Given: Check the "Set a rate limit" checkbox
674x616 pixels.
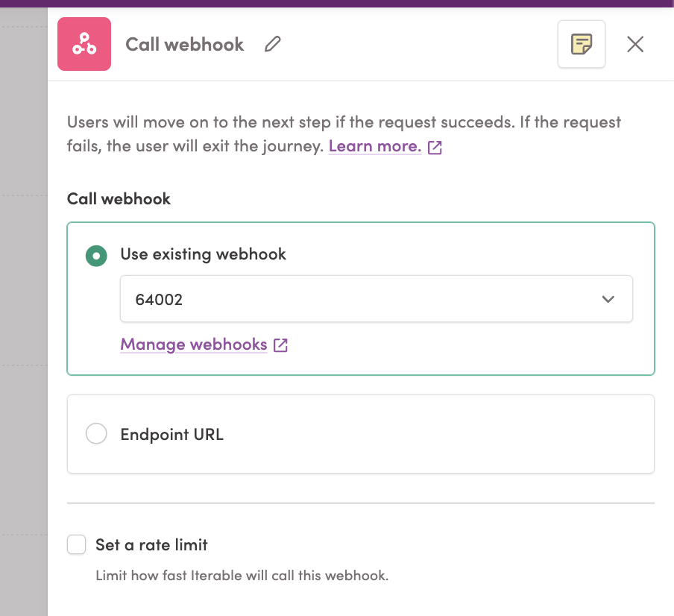Looking at the screenshot, I should pos(76,544).
